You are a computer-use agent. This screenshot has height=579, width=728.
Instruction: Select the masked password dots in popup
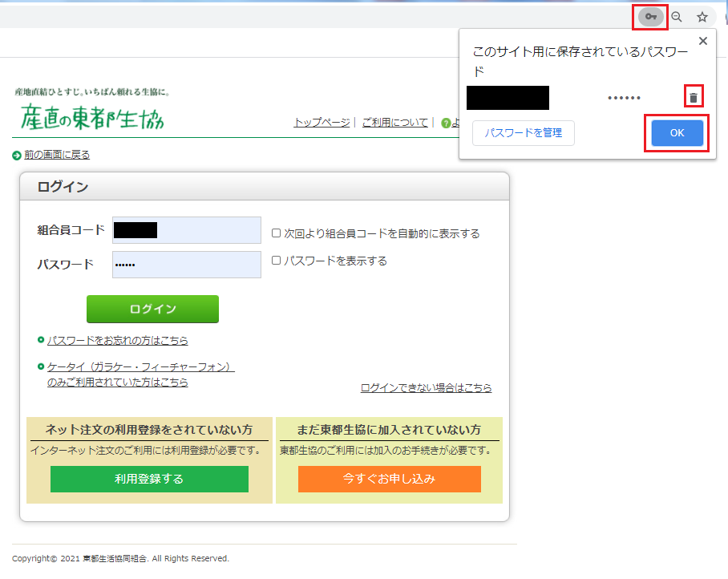tap(624, 98)
